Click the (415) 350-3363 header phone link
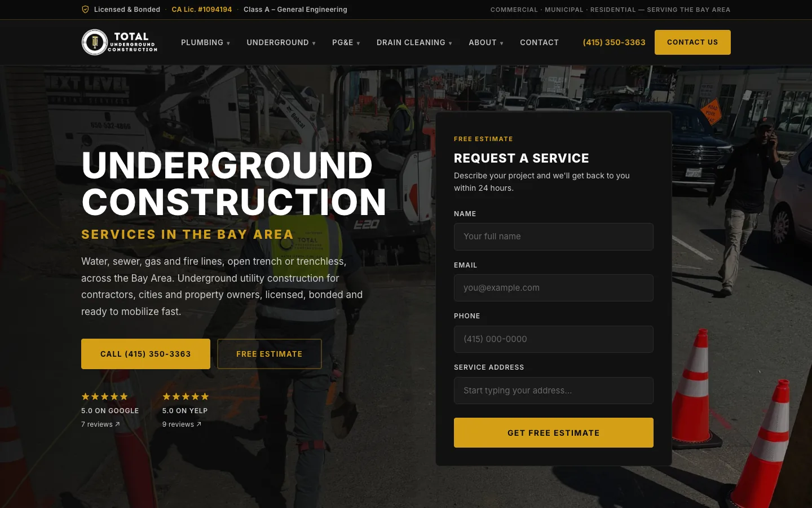812x508 pixels. (614, 42)
